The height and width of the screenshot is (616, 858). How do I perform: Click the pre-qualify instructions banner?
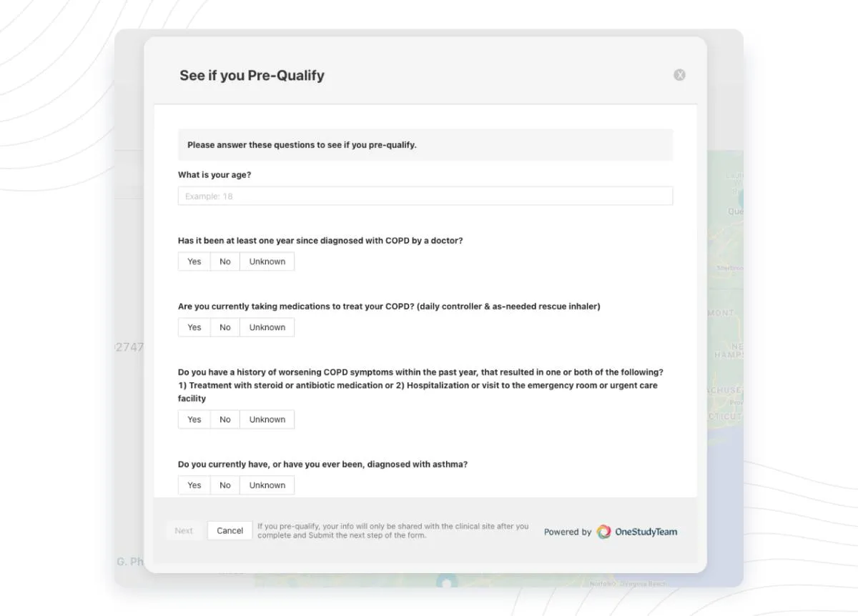pos(425,144)
